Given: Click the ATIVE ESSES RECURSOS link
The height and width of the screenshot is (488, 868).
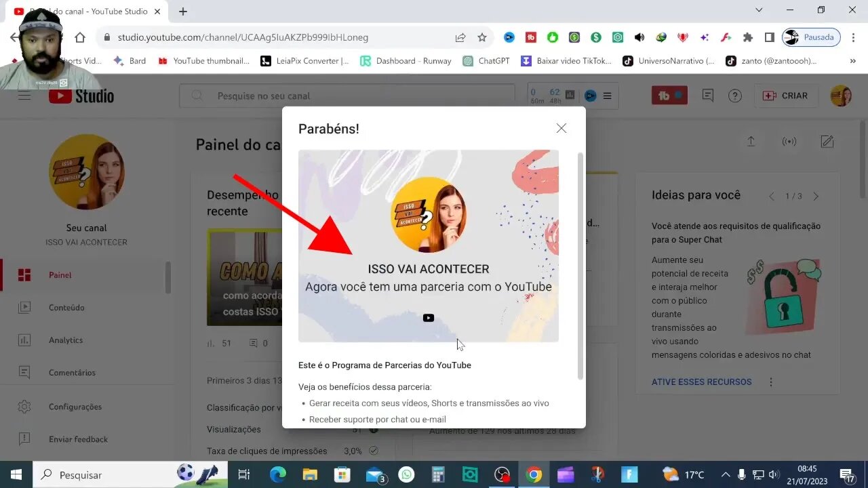Looking at the screenshot, I should 701,382.
